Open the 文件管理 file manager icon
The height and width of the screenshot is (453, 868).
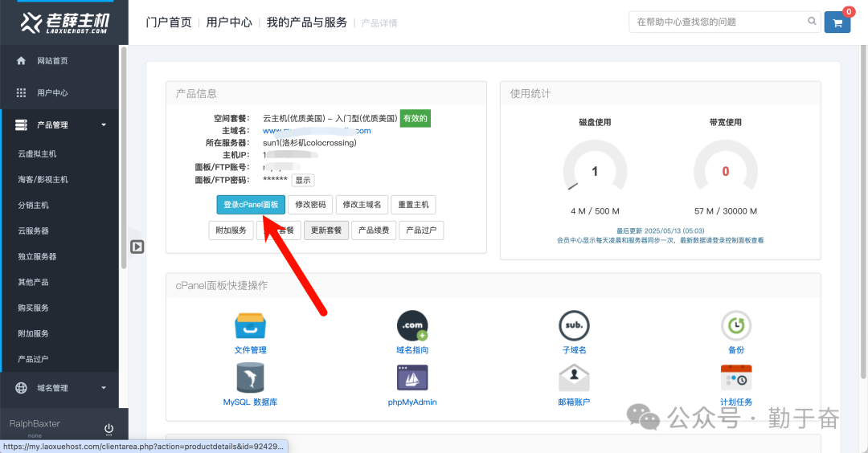coord(250,326)
